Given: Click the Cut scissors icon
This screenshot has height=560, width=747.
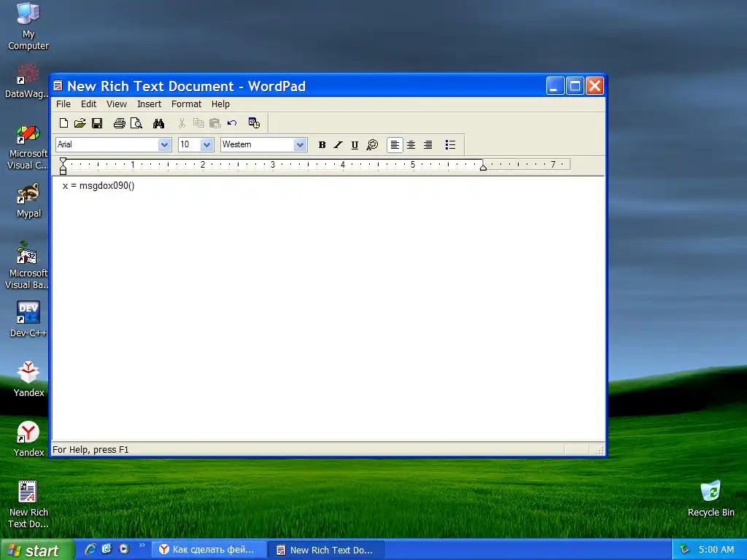Looking at the screenshot, I should (182, 123).
